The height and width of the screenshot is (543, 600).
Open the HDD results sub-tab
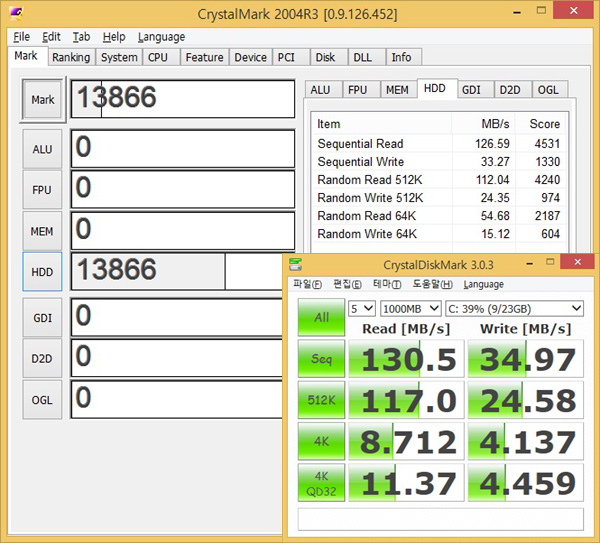[435, 88]
